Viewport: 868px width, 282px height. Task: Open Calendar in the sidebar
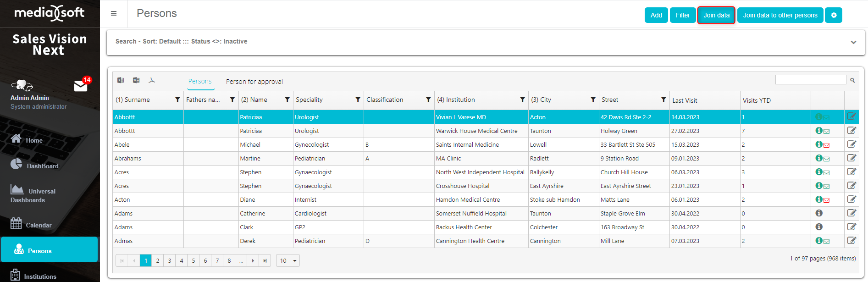[x=39, y=225]
